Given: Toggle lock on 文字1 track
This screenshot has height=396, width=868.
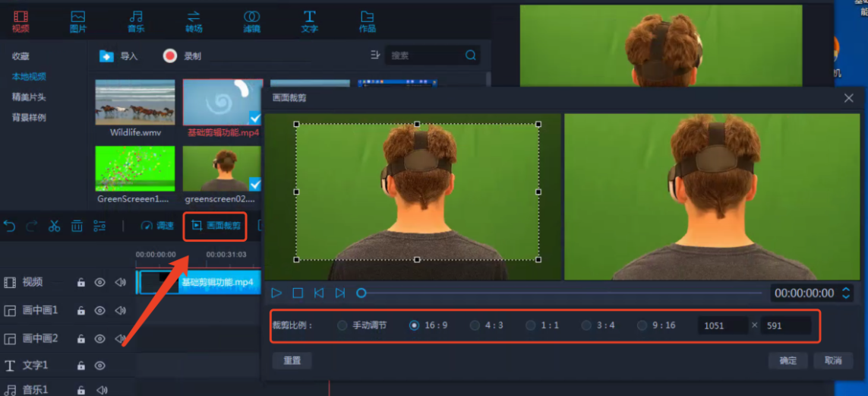Looking at the screenshot, I should coord(80,366).
